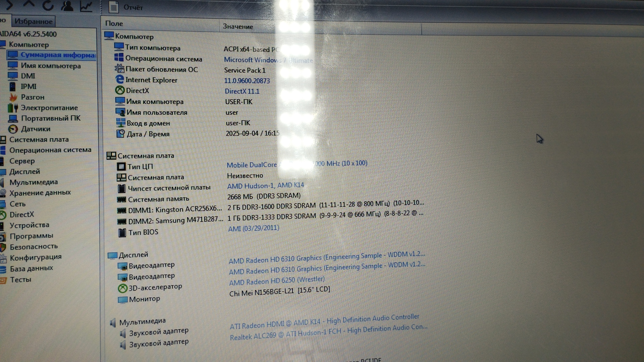Click the user/profile toolbar icon
This screenshot has width=644, height=362.
pos(67,5)
